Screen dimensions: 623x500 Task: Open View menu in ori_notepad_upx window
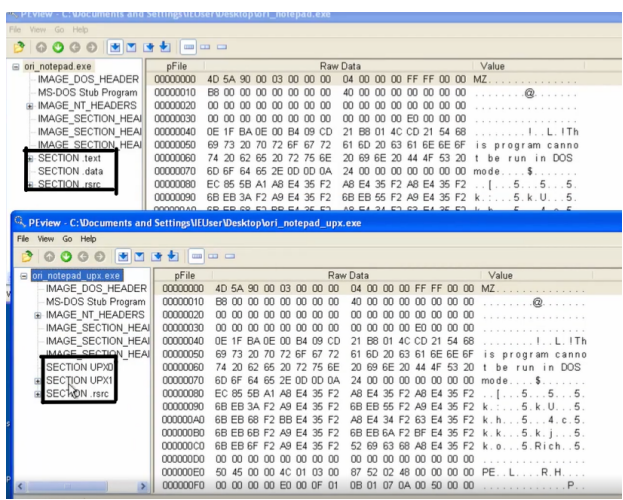[x=45, y=239]
